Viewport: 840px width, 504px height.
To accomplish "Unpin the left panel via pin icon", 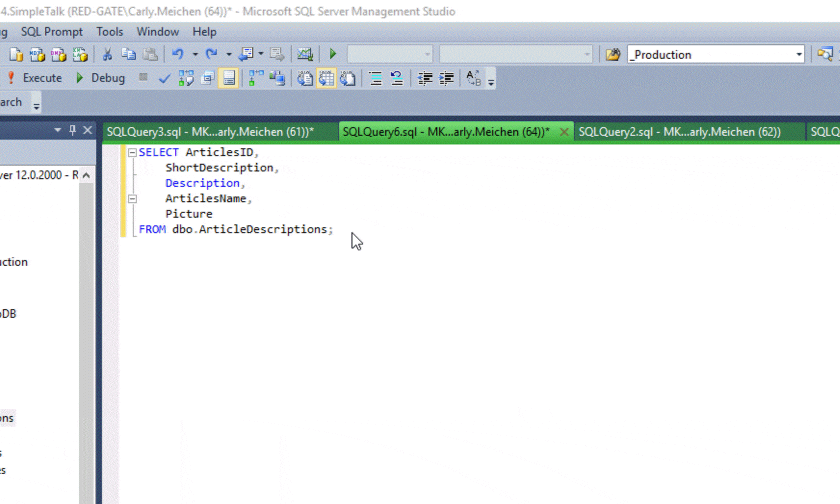I will point(73,130).
